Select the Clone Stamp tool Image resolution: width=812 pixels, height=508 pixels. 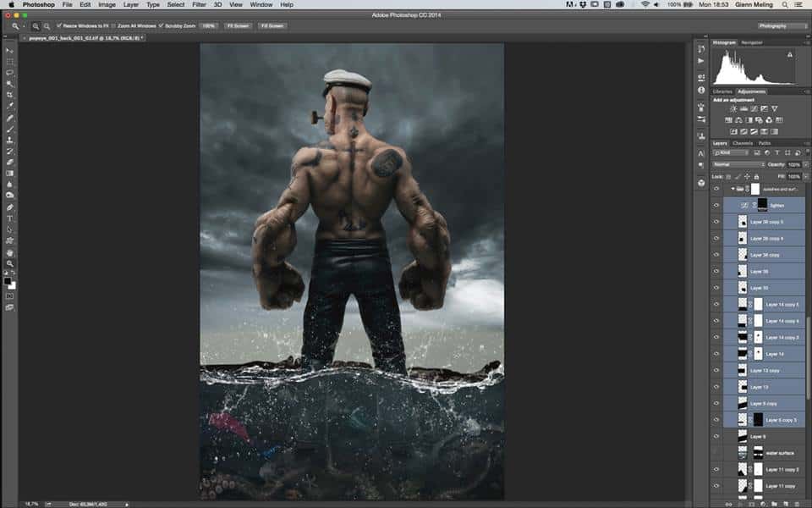(x=9, y=140)
